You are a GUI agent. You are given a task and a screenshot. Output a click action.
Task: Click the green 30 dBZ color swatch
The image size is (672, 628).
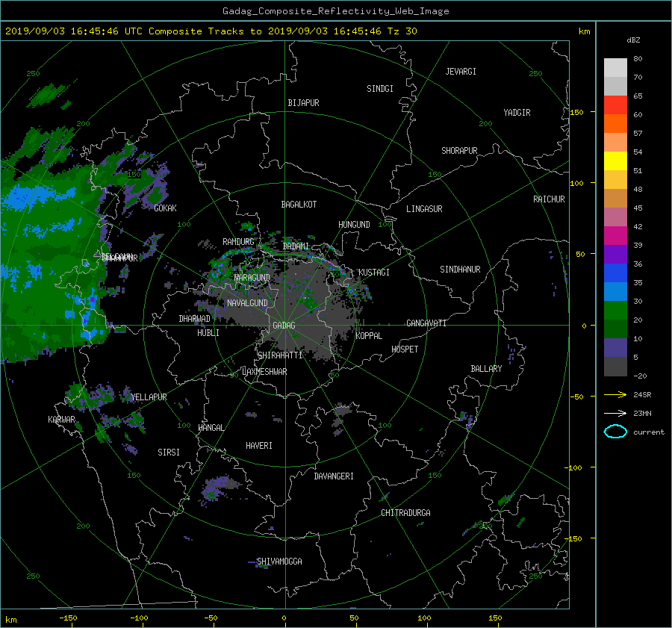[x=615, y=310]
